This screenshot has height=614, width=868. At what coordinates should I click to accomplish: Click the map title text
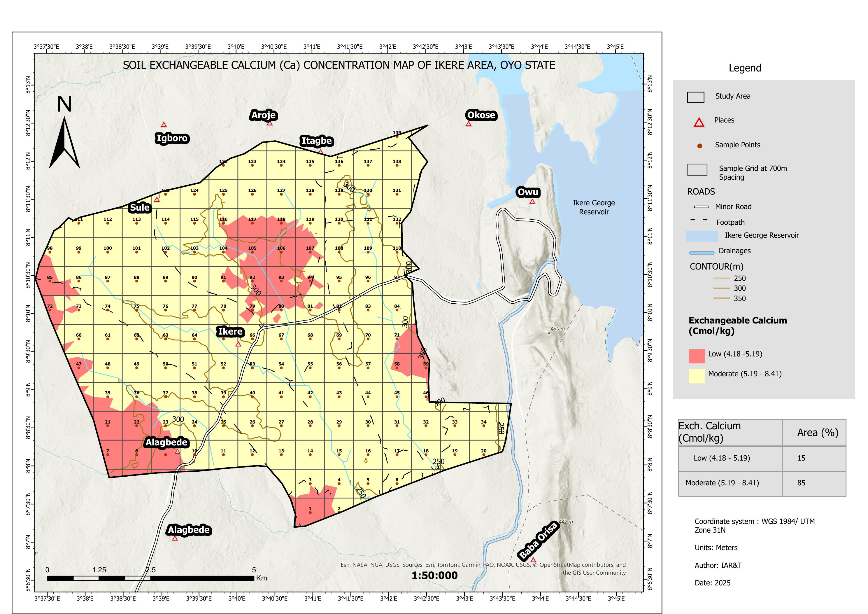339,65
